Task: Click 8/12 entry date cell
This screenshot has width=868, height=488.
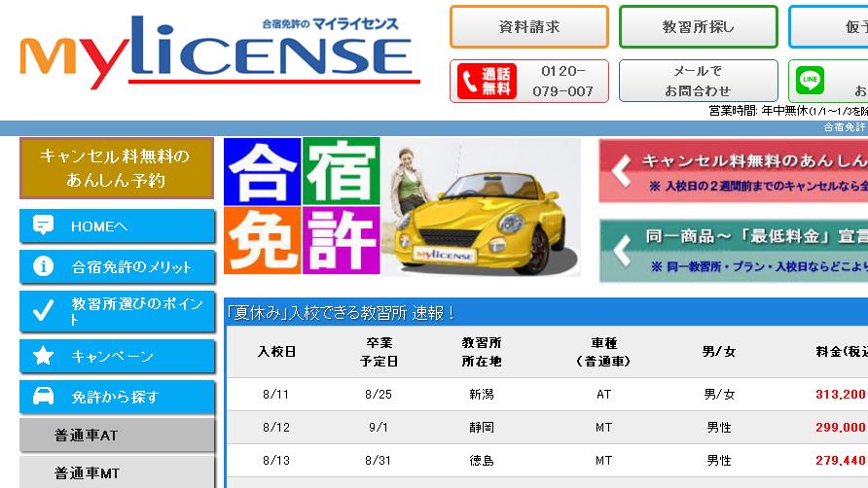Action: tap(275, 428)
